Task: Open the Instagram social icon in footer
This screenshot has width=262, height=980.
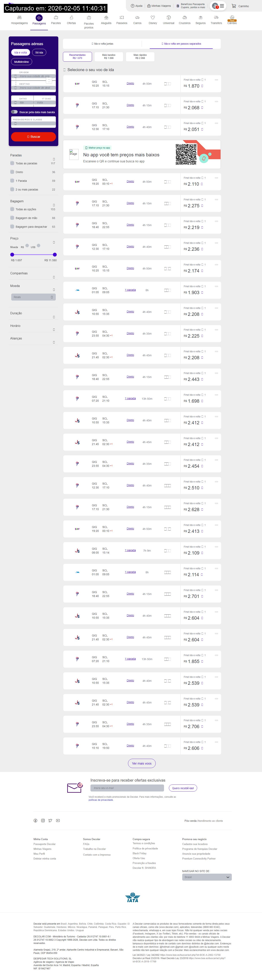Action: point(43,821)
